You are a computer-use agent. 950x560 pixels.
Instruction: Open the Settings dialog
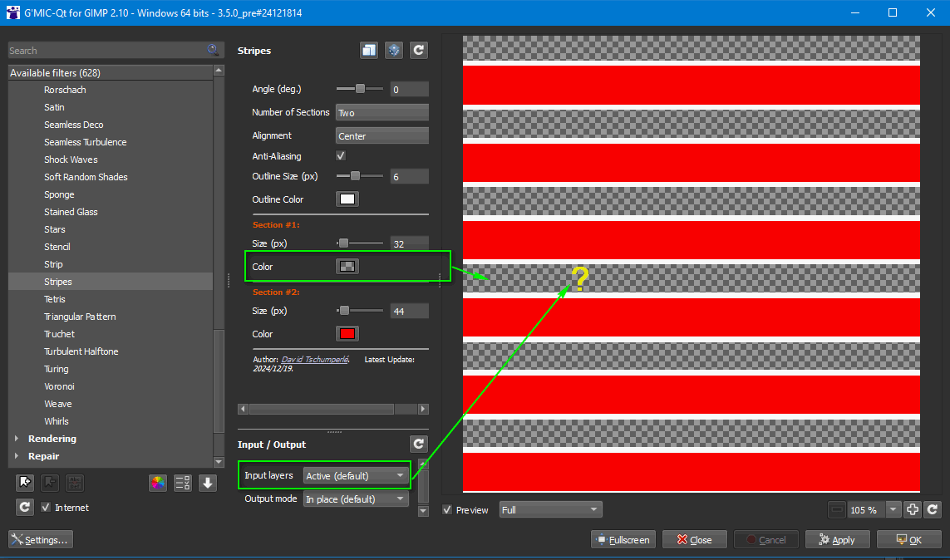pos(41,539)
